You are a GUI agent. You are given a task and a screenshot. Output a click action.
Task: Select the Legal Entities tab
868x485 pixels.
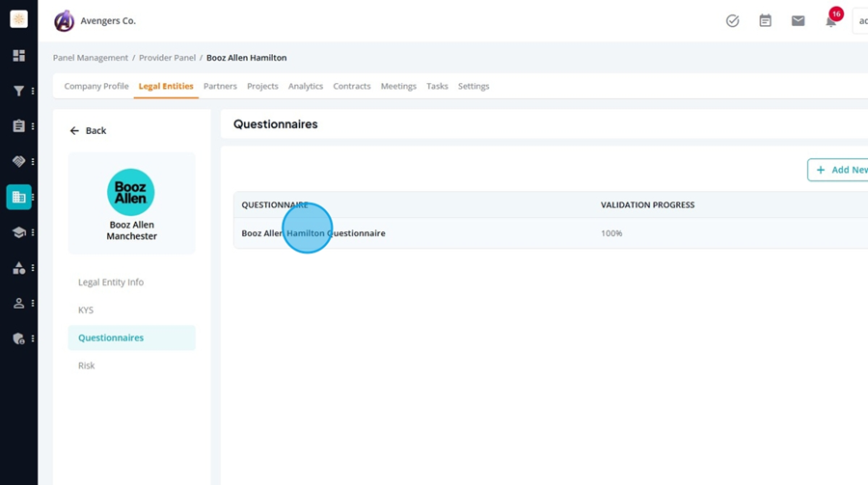point(166,87)
